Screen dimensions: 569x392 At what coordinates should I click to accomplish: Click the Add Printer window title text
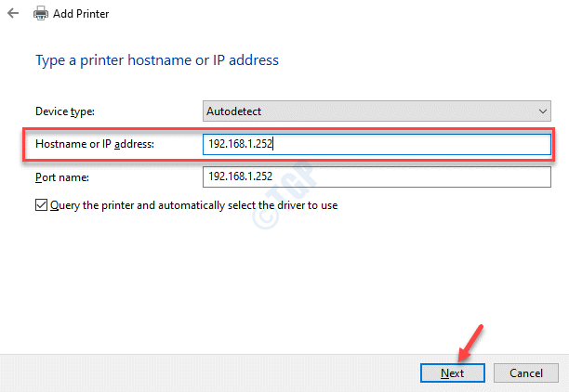pos(82,15)
